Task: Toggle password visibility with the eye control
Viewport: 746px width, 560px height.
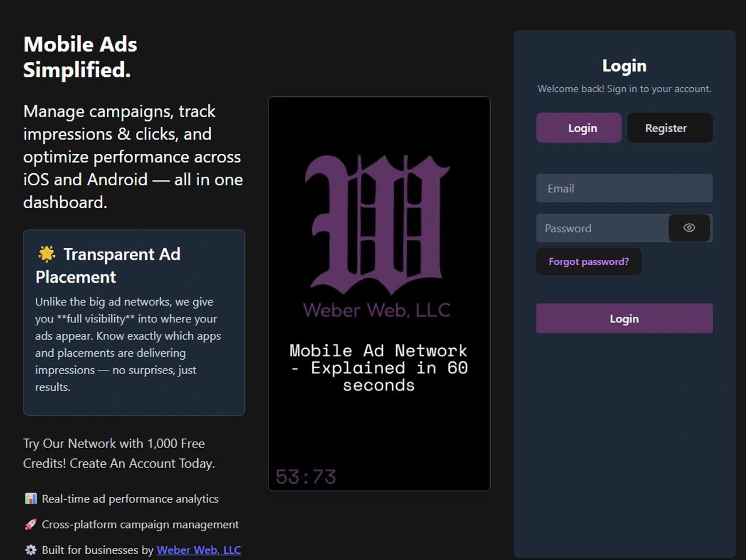Action: [689, 228]
